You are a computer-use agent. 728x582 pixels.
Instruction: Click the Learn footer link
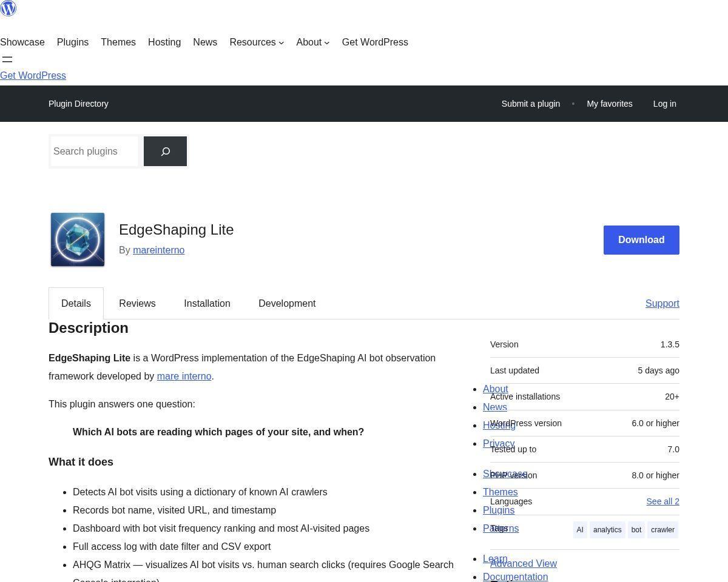(x=495, y=559)
